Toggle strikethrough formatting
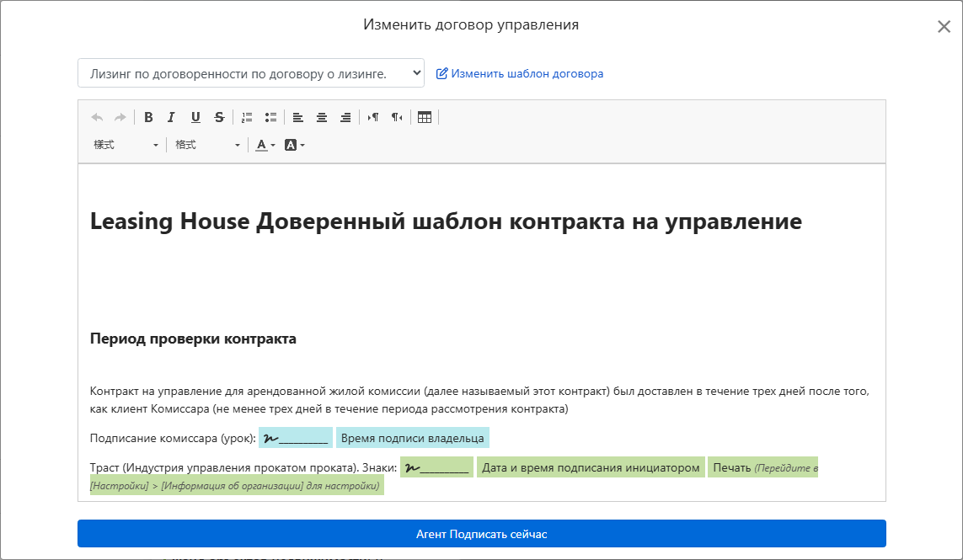Screen dimensions: 963x560 point(219,117)
